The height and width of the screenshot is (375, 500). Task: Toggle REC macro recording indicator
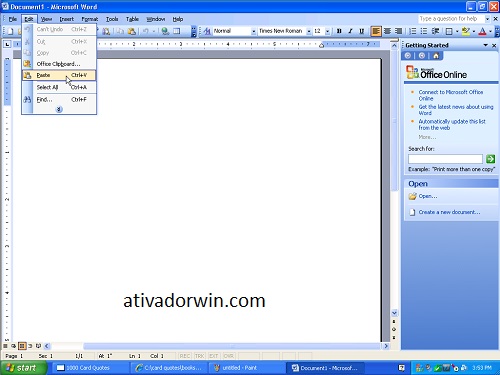(x=185, y=356)
